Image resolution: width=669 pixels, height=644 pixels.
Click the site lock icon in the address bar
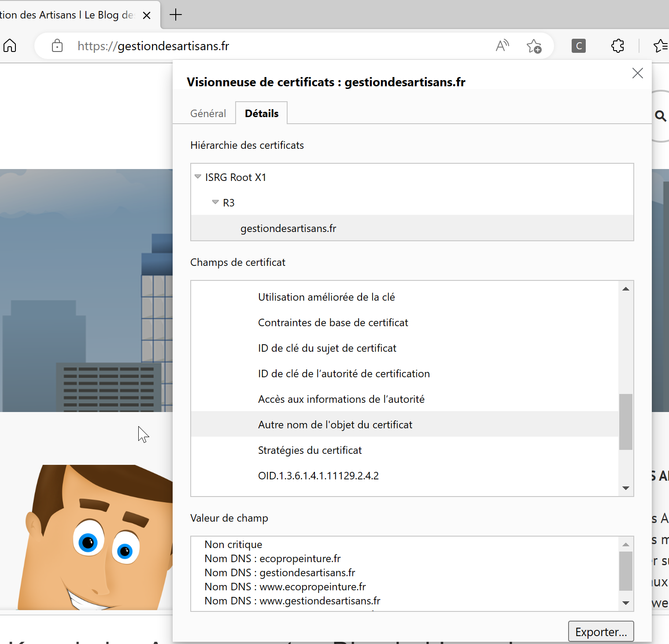click(x=57, y=46)
